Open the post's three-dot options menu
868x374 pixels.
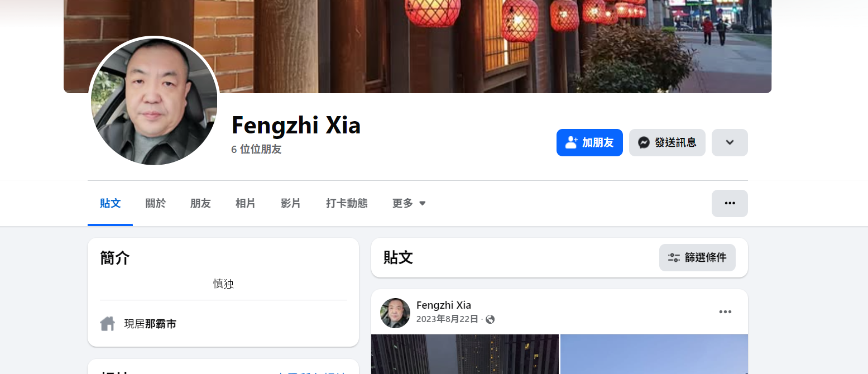(x=725, y=312)
